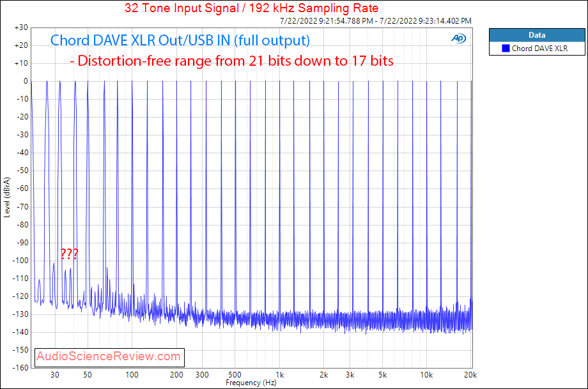Click the '-120' y-axis tick label

[20, 296]
